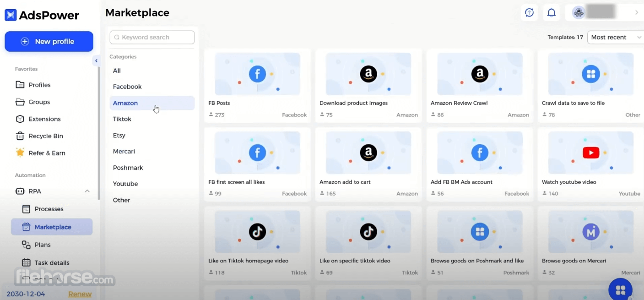Image resolution: width=644 pixels, height=300 pixels.
Task: Click the Crawl data to save to file title
Action: click(573, 103)
